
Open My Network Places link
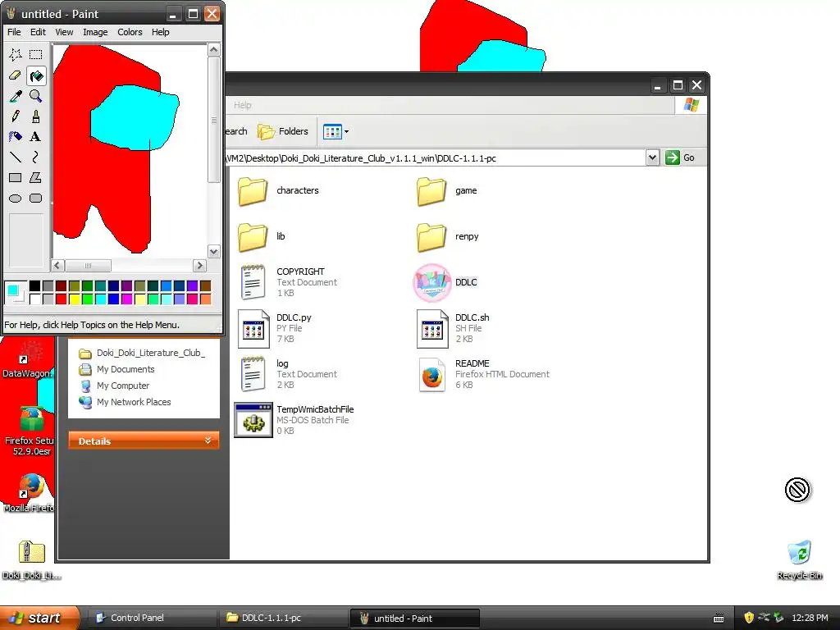[126, 402]
